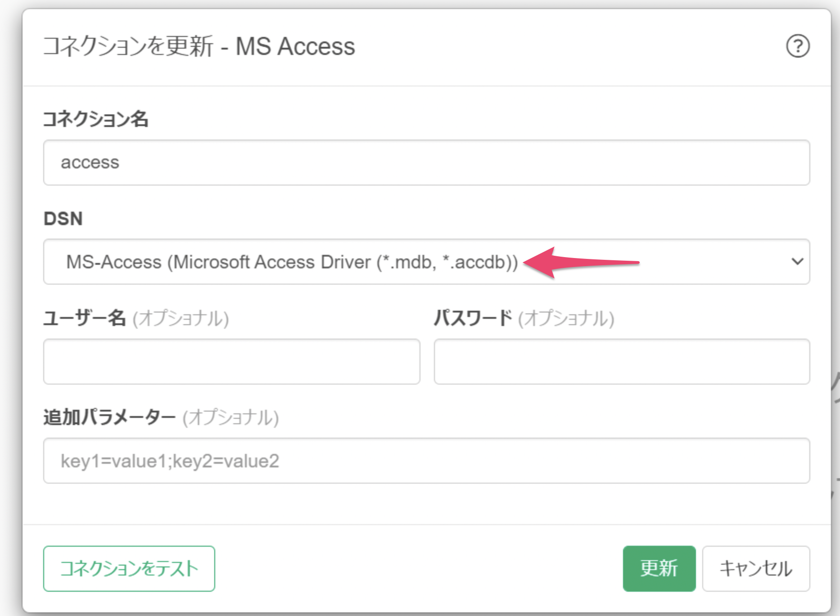Click the DSN label text
The image size is (840, 616).
pyautogui.click(x=63, y=218)
